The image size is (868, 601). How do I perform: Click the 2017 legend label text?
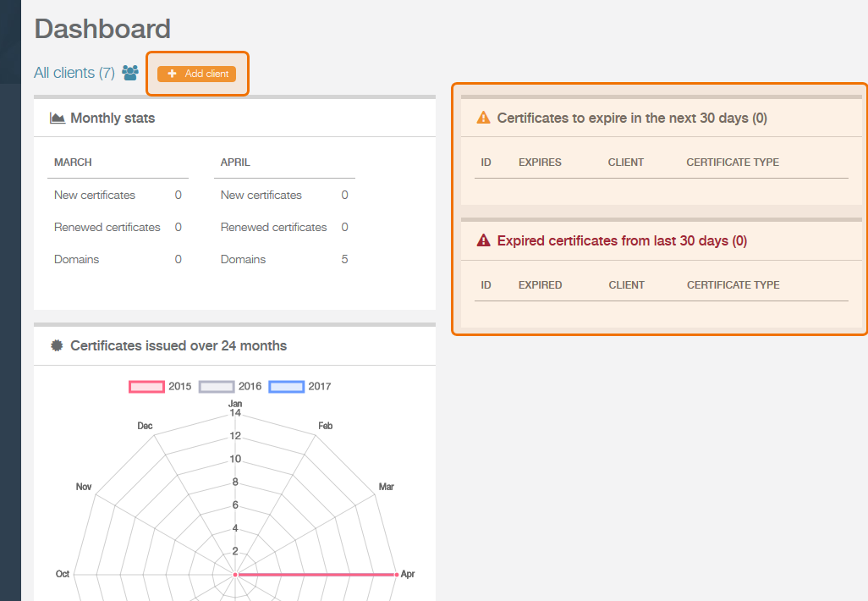pos(320,387)
